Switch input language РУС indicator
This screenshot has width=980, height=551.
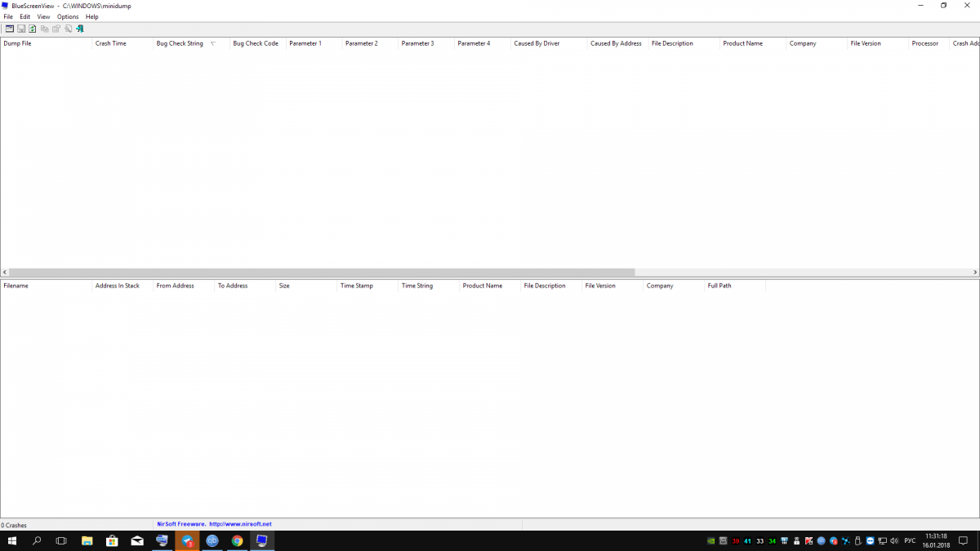[910, 540]
